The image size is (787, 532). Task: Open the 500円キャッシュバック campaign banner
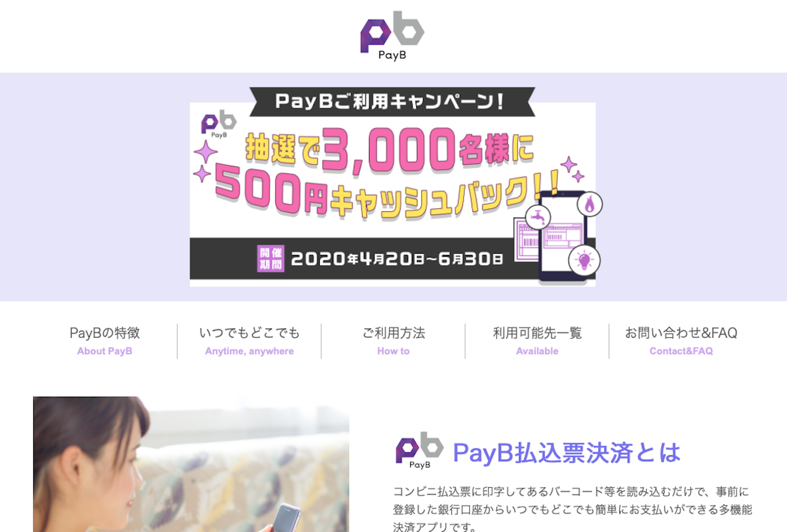click(x=393, y=187)
